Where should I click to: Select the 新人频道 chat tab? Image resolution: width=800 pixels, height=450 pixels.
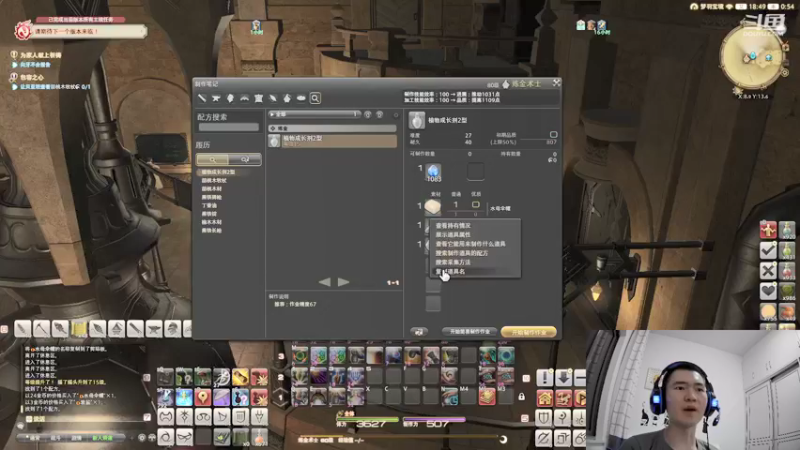tap(103, 438)
